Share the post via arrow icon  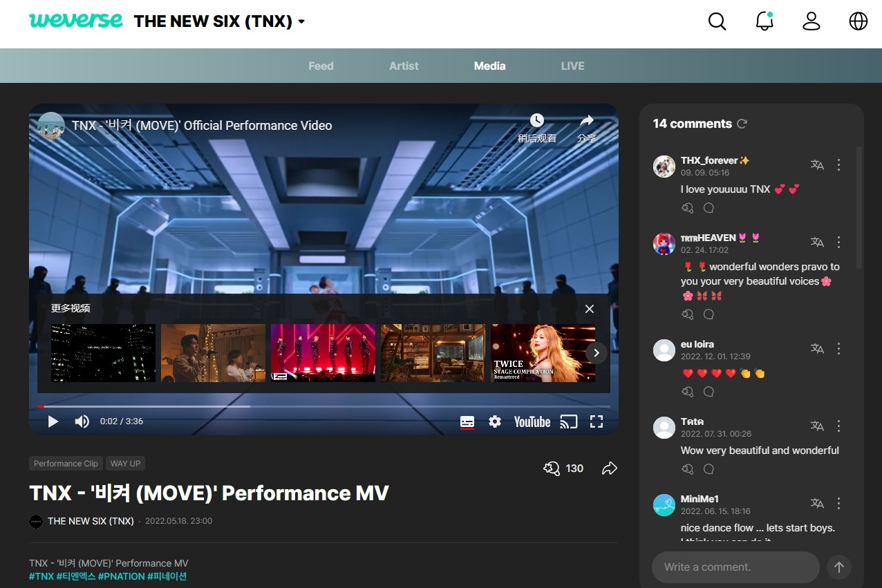[609, 468]
